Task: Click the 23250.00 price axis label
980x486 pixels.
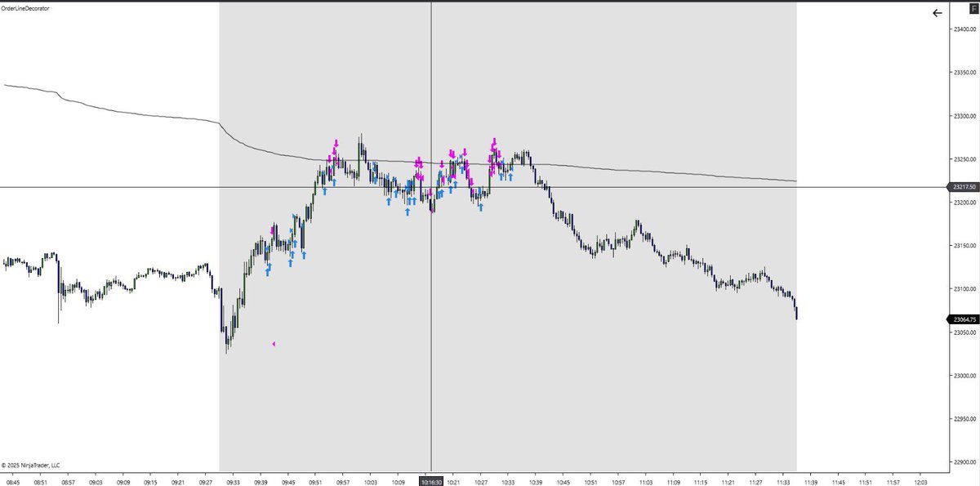Action: click(966, 160)
